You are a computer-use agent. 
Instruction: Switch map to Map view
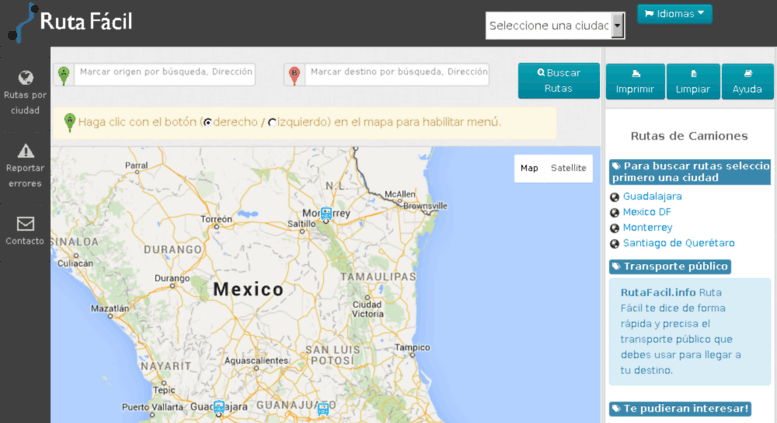tap(529, 168)
